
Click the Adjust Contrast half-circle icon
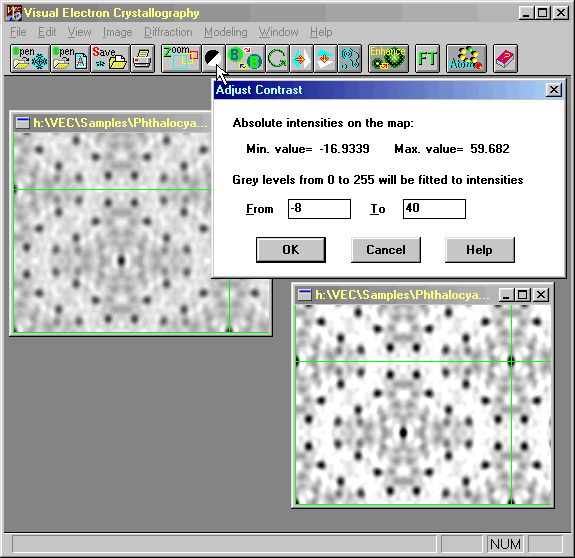213,59
